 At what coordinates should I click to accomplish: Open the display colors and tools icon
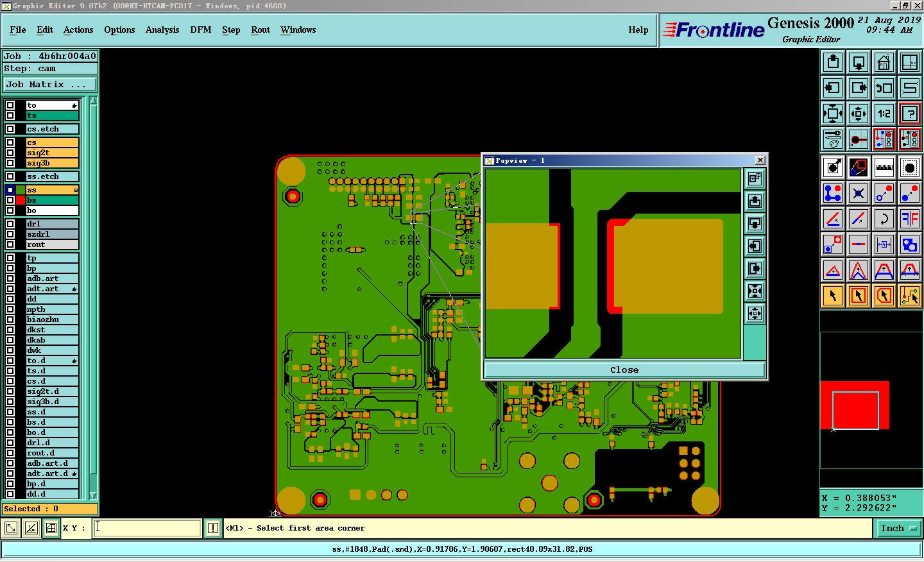[833, 139]
